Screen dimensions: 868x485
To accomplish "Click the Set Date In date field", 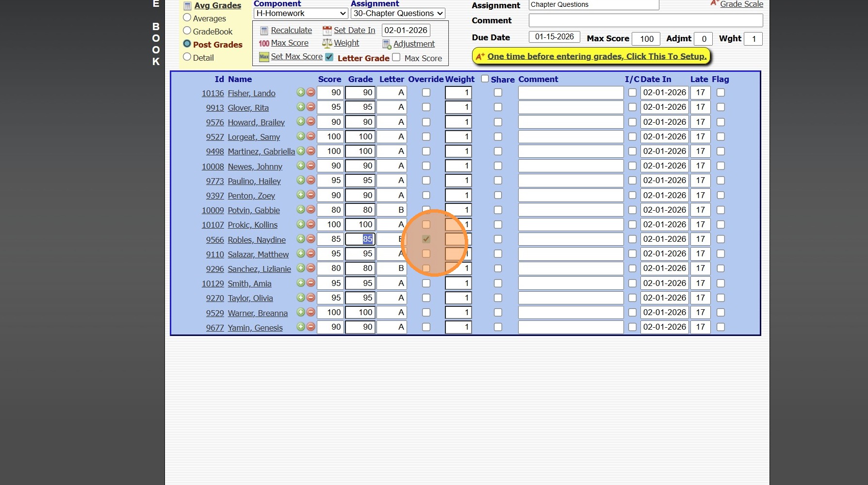I will pos(406,30).
